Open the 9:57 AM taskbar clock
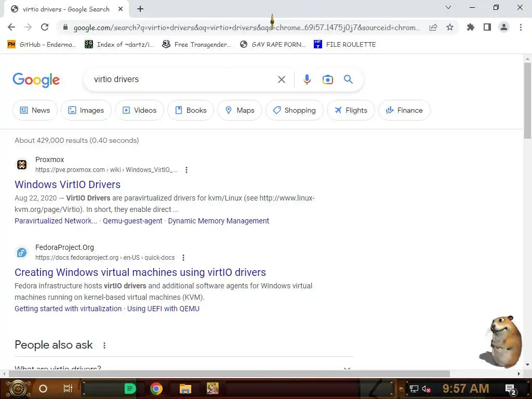Screen dimensions: 532x399 (466, 389)
